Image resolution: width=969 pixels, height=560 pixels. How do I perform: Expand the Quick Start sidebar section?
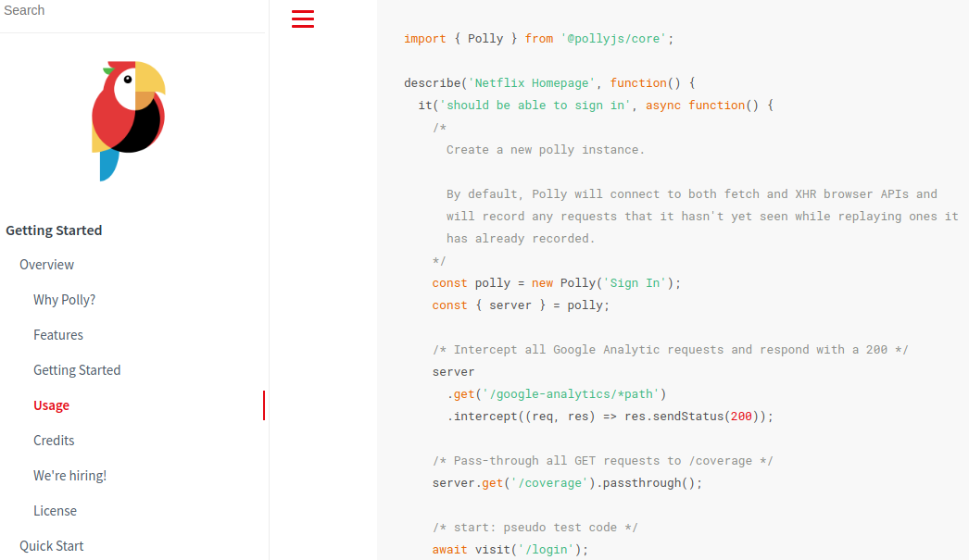pos(52,546)
